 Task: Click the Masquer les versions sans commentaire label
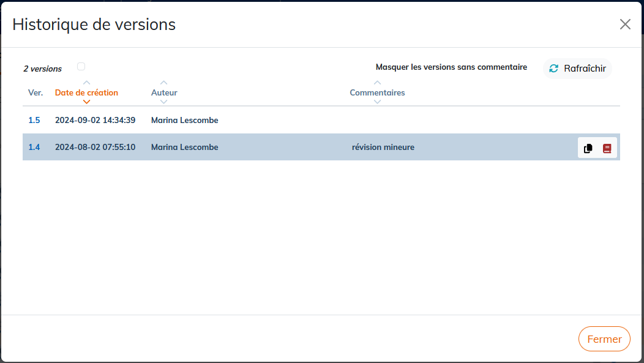(x=451, y=67)
